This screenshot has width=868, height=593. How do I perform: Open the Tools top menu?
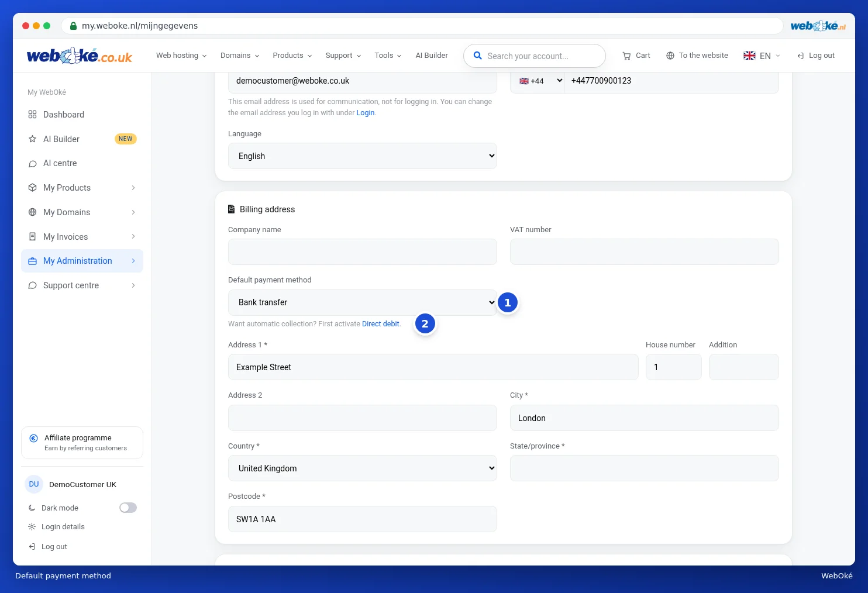(388, 56)
